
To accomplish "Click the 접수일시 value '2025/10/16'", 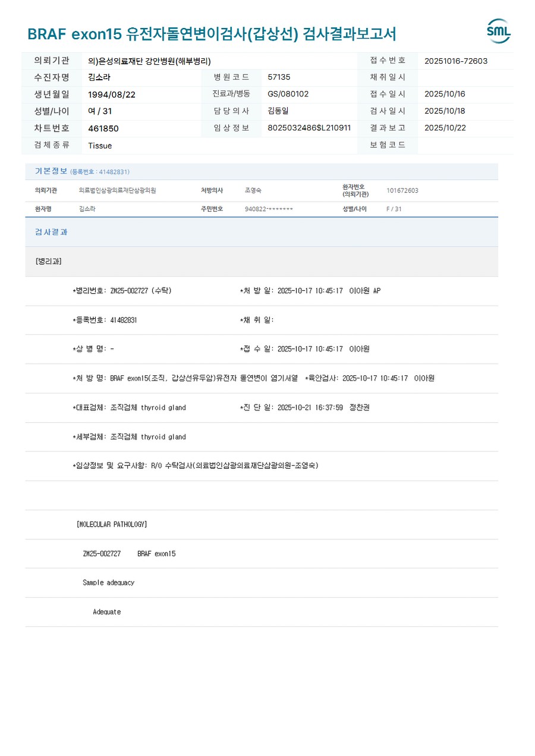I will pyautogui.click(x=445, y=94).
